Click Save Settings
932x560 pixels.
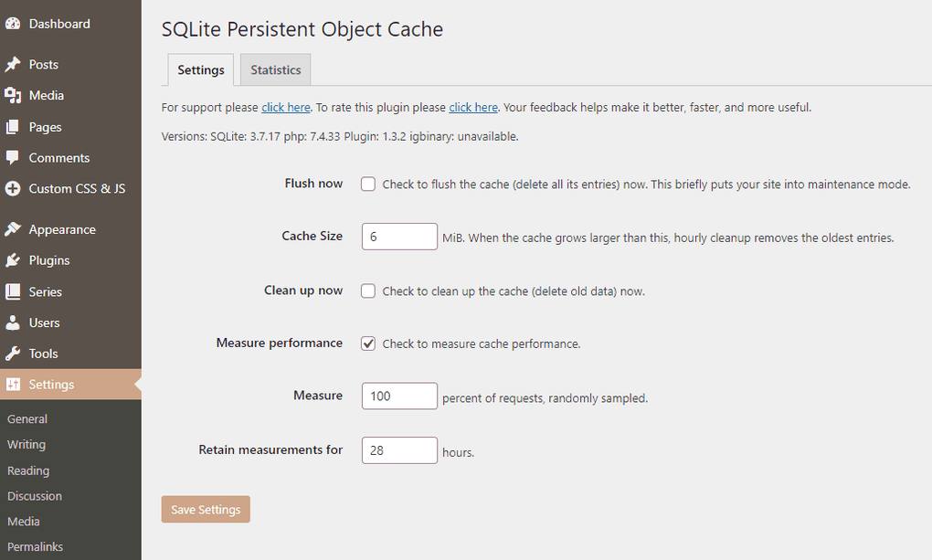coord(205,509)
